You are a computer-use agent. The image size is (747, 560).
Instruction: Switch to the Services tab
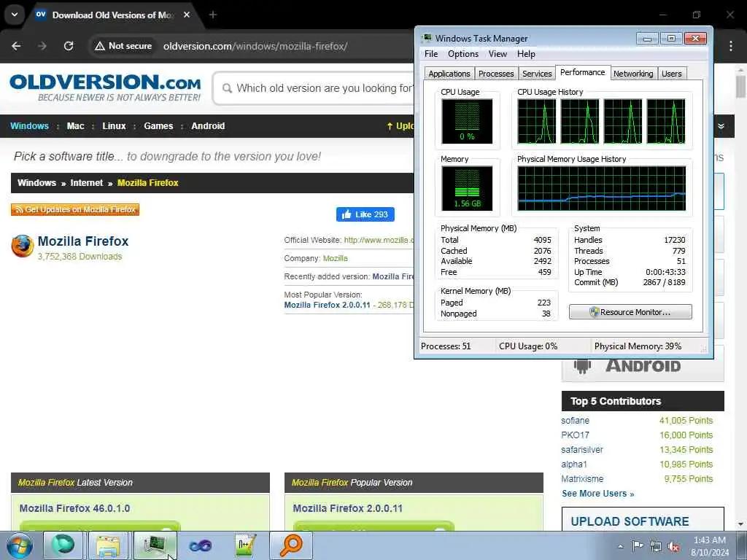click(537, 74)
